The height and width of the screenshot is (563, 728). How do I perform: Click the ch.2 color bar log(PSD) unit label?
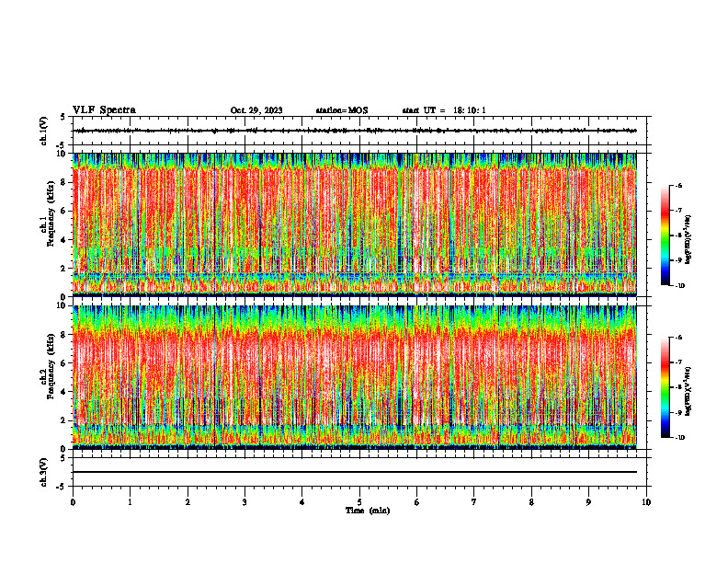coord(688,391)
